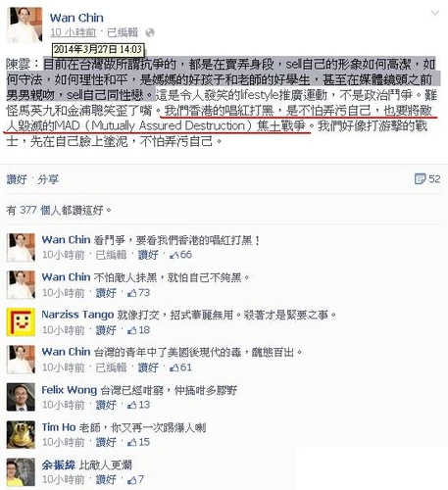Screen dimensions: 448x490
Task: Click the public globe privacy icon
Action: [x=150, y=32]
